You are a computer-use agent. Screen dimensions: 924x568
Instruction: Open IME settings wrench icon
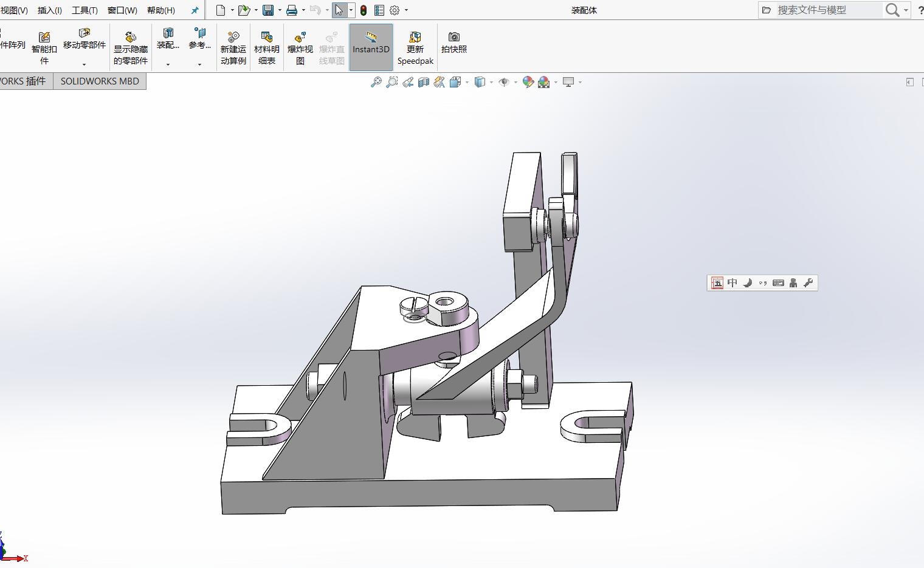pyautogui.click(x=808, y=283)
